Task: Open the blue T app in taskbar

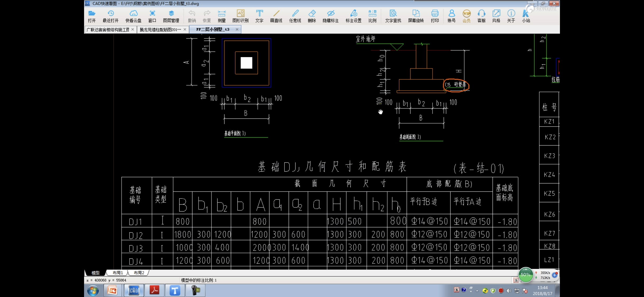Action: pyautogui.click(x=175, y=291)
